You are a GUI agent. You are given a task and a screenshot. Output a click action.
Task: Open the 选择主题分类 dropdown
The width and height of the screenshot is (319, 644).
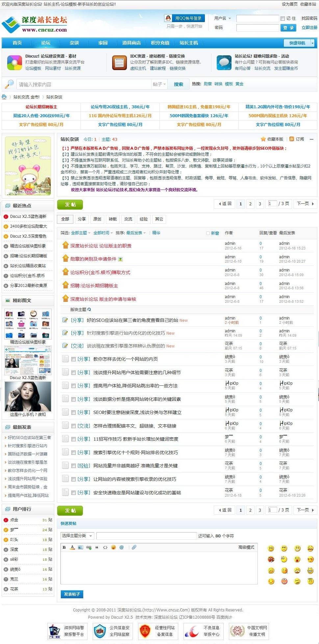(x=77, y=536)
